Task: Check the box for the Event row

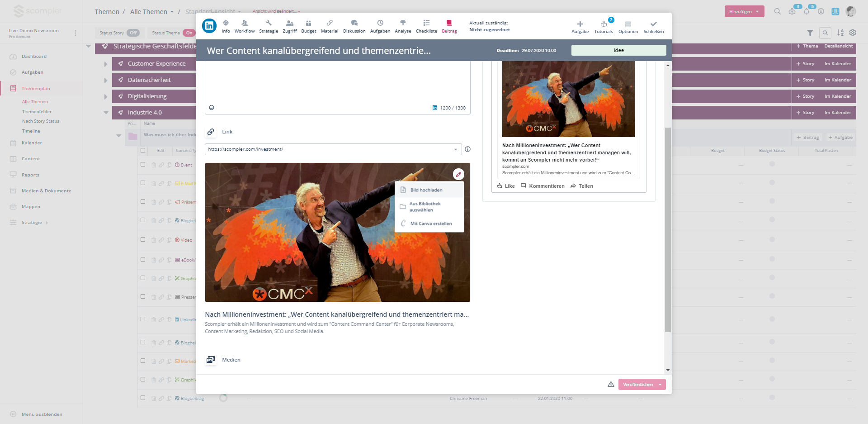Action: pyautogui.click(x=143, y=165)
